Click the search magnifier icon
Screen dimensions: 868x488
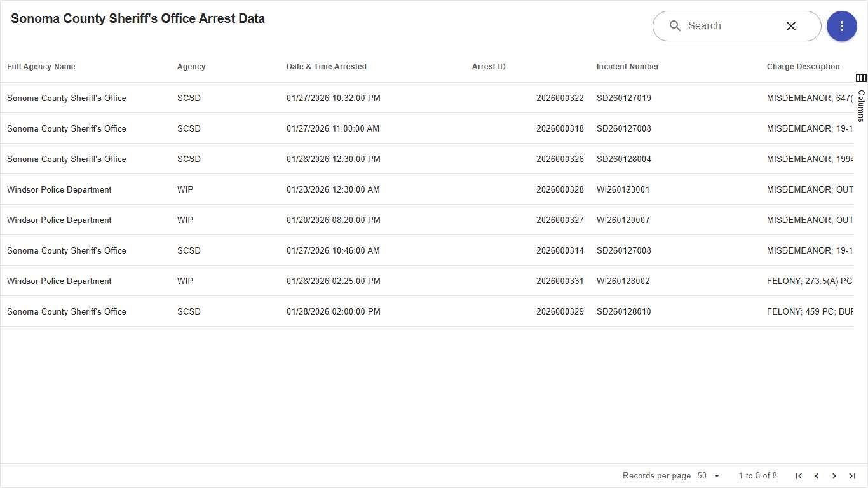click(x=675, y=26)
